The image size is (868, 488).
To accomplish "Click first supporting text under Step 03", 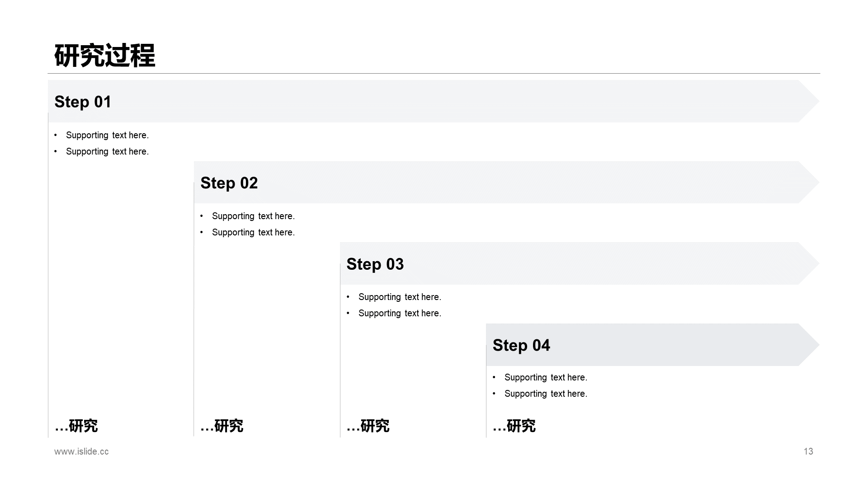I will click(x=400, y=297).
